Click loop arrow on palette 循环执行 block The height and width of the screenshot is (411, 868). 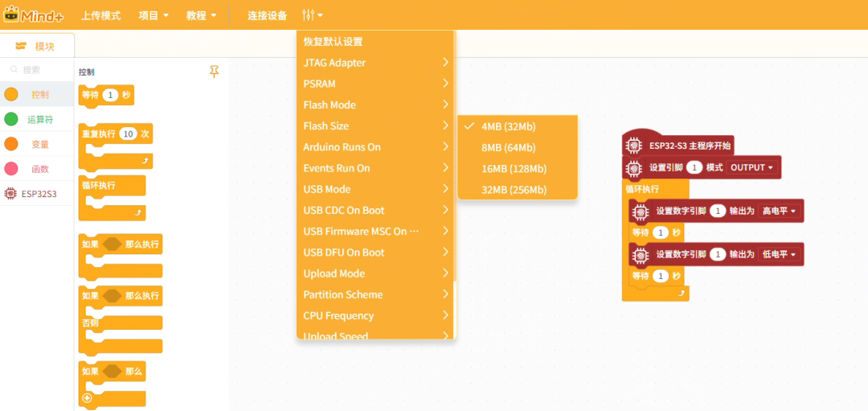click(138, 212)
